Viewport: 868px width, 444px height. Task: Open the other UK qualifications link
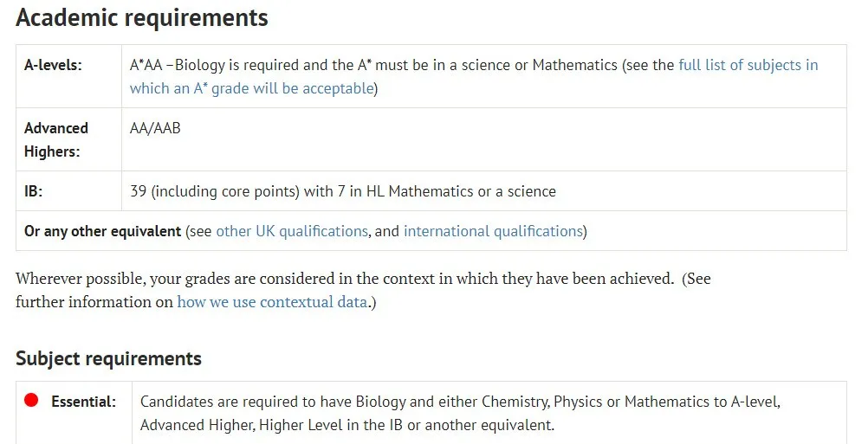pos(292,231)
